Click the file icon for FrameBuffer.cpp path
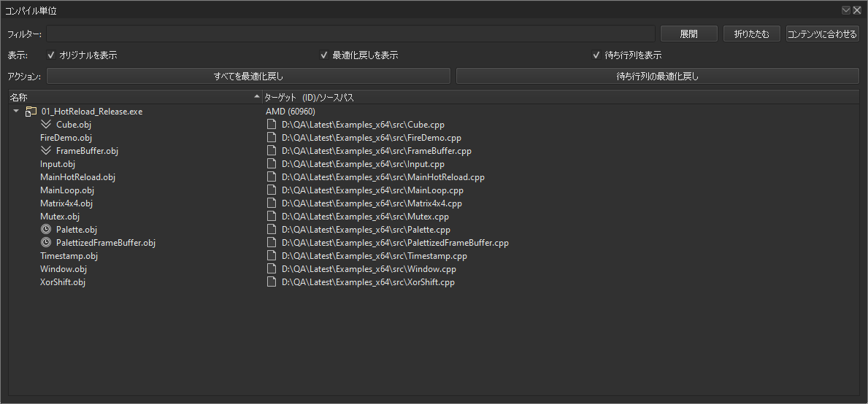Viewport: 868px width, 404px height. pos(272,150)
